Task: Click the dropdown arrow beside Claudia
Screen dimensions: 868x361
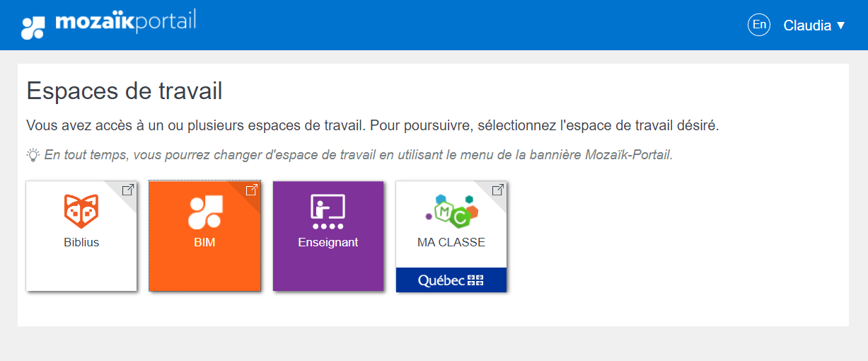Action: pos(841,25)
